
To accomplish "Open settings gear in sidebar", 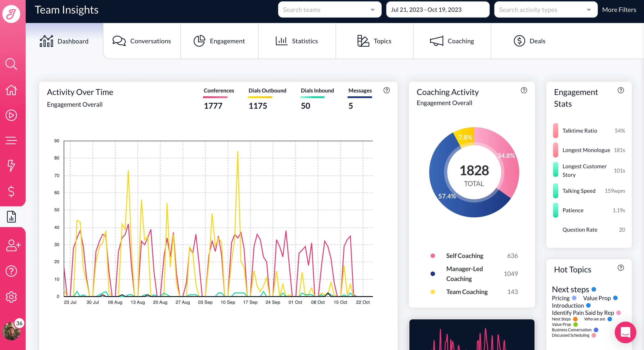I will click(11, 297).
